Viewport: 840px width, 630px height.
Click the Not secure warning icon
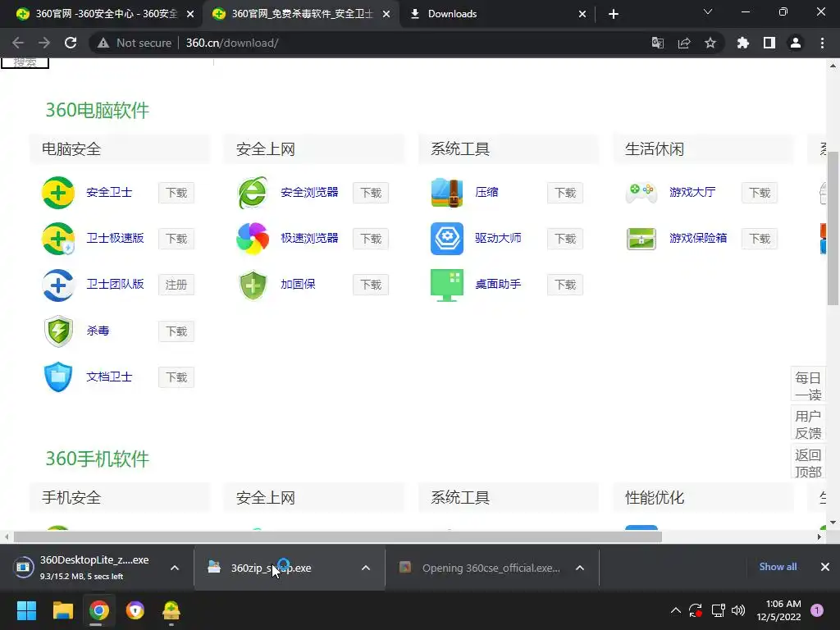coord(103,43)
